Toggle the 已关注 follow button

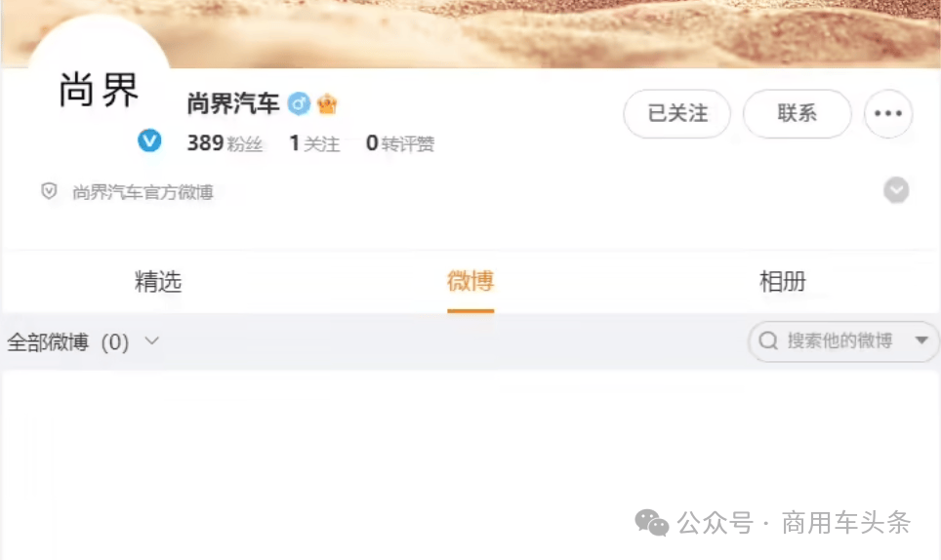pyautogui.click(x=676, y=113)
